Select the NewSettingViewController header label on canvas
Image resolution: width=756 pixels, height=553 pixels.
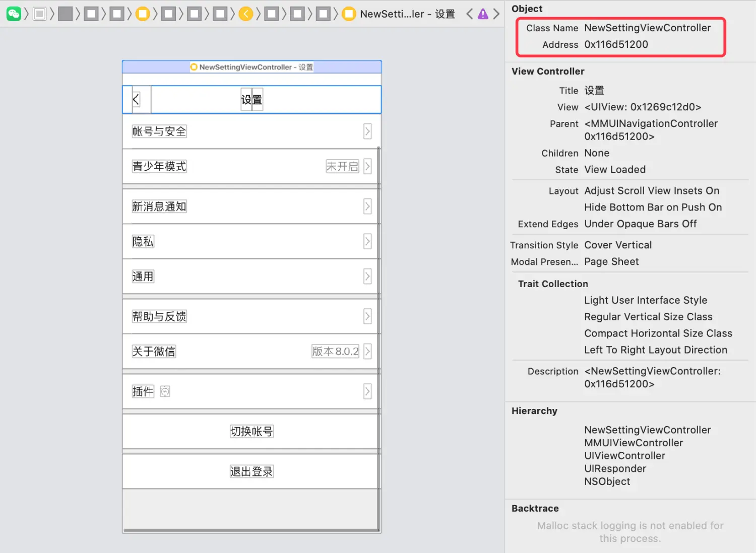(251, 67)
